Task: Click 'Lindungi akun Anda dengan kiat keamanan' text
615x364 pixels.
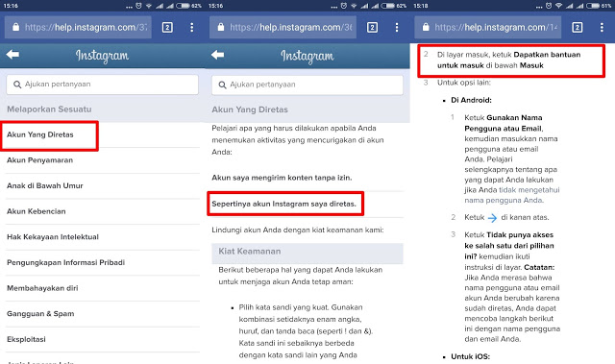Action: click(298, 230)
